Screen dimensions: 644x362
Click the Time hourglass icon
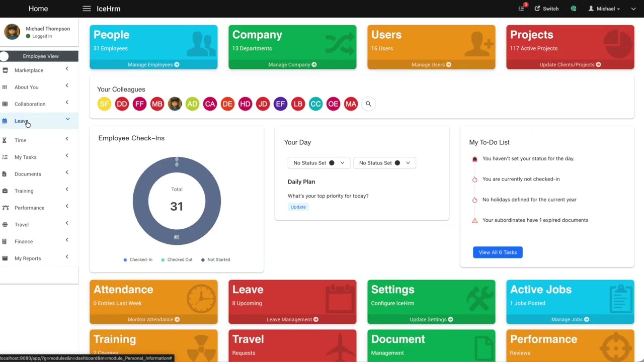point(5,140)
